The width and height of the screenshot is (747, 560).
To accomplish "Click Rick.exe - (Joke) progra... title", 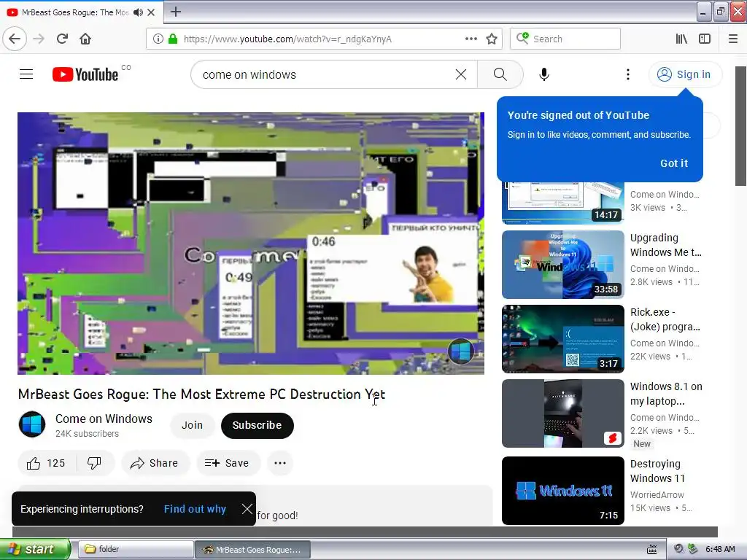I will 665,319.
